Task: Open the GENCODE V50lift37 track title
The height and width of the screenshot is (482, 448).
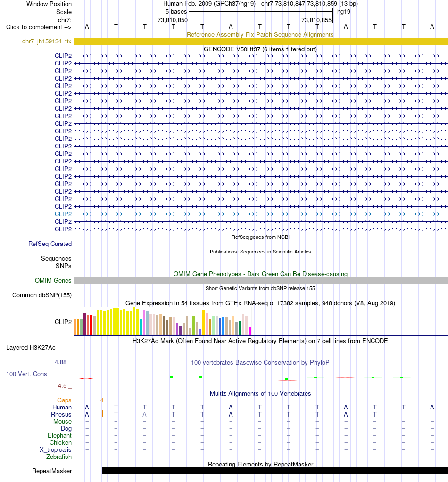Action: (x=260, y=49)
